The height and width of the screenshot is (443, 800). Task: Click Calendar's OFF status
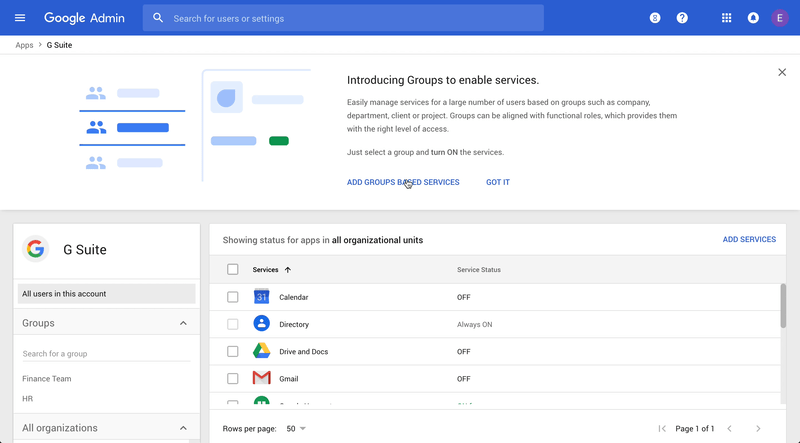(463, 297)
